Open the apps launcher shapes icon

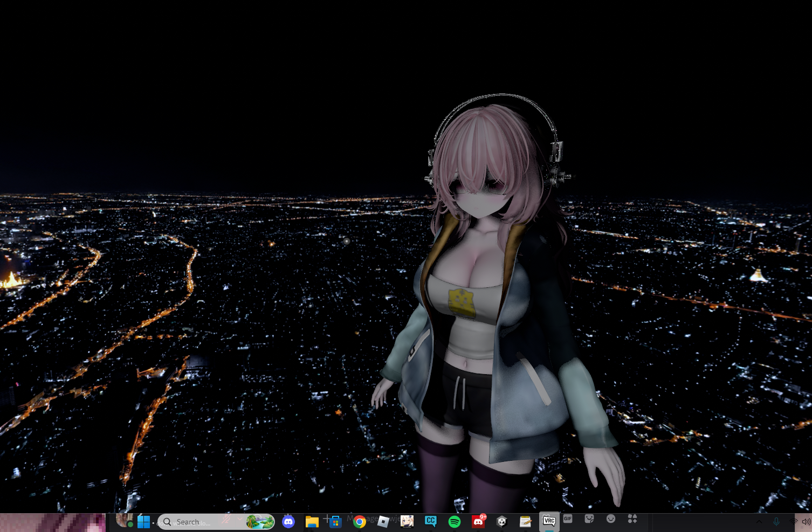tap(632, 519)
